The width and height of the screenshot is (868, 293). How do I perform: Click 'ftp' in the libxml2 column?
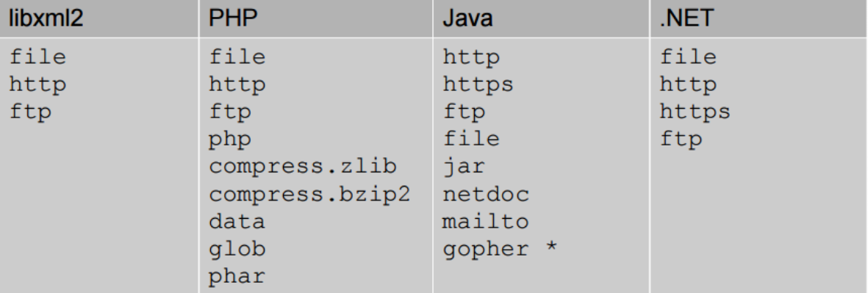pyautogui.click(x=30, y=112)
